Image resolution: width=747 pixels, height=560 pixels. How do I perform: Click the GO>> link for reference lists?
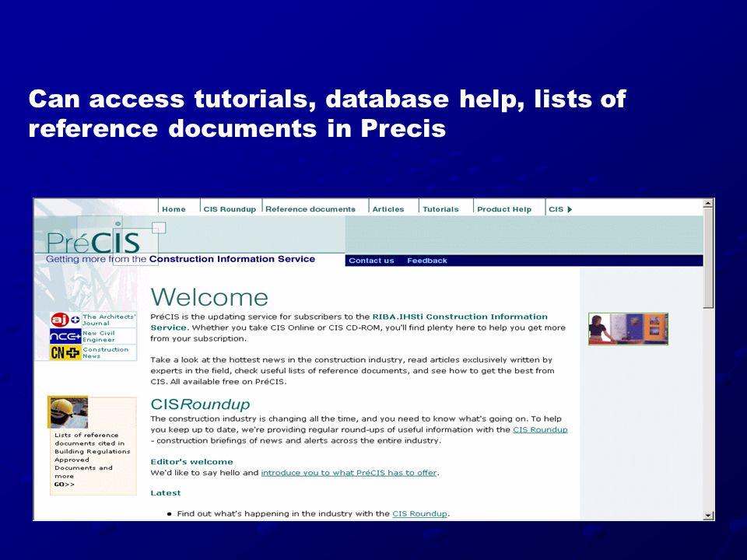[x=65, y=485]
